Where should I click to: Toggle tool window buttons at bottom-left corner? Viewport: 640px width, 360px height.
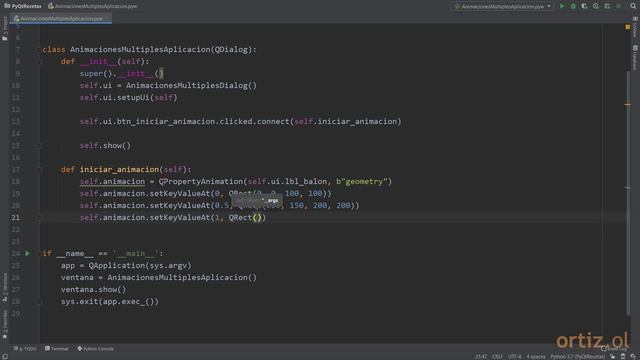click(x=4, y=356)
